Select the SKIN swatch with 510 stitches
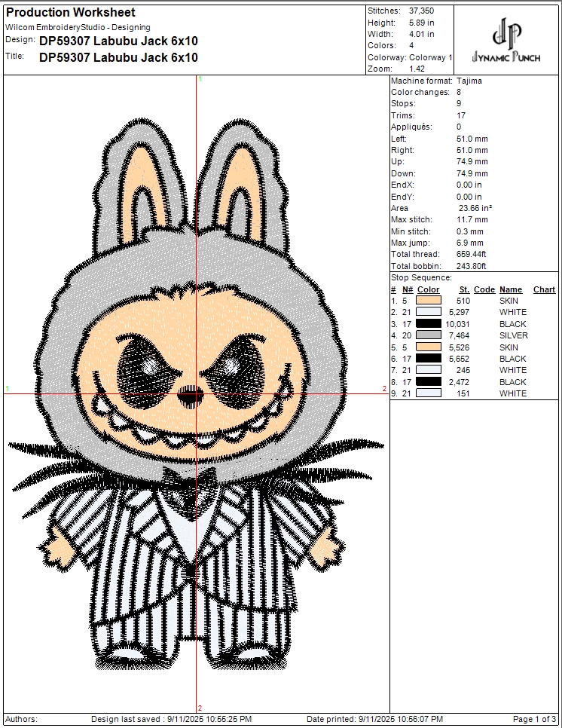This screenshot has width=562, height=728. tap(429, 301)
